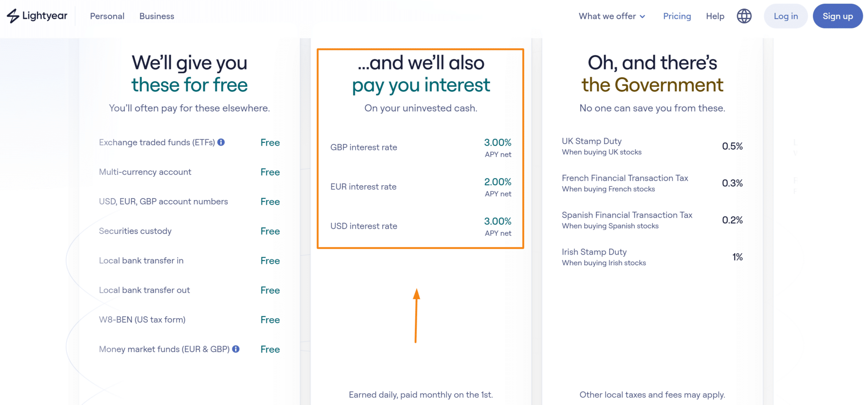Click the info icon beside Exchange traded funds
The image size is (868, 405).
tap(221, 142)
